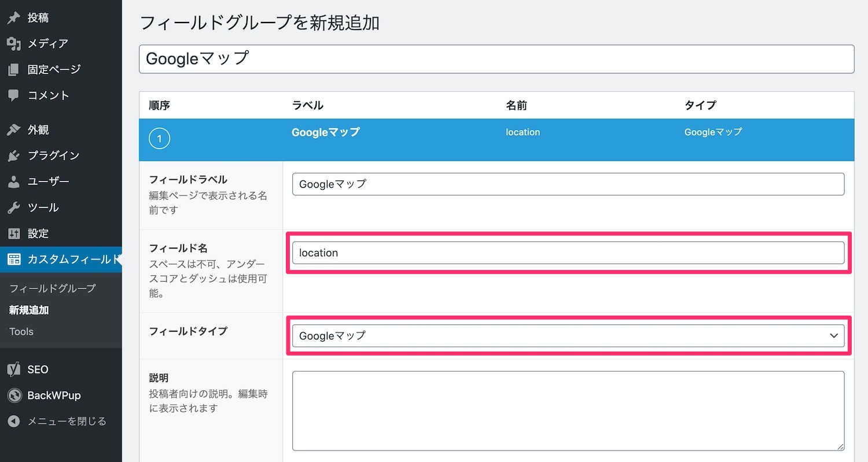Screen dimensions: 868x462
Task: Collapse the admin menu with メニューを閉じる
Action: pyautogui.click(x=58, y=421)
